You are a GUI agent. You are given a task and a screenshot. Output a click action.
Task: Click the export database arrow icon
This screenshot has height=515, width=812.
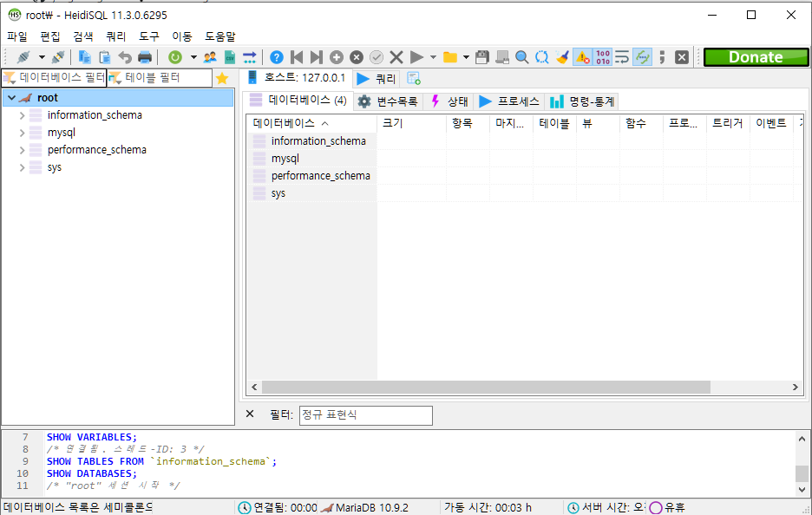click(250, 57)
